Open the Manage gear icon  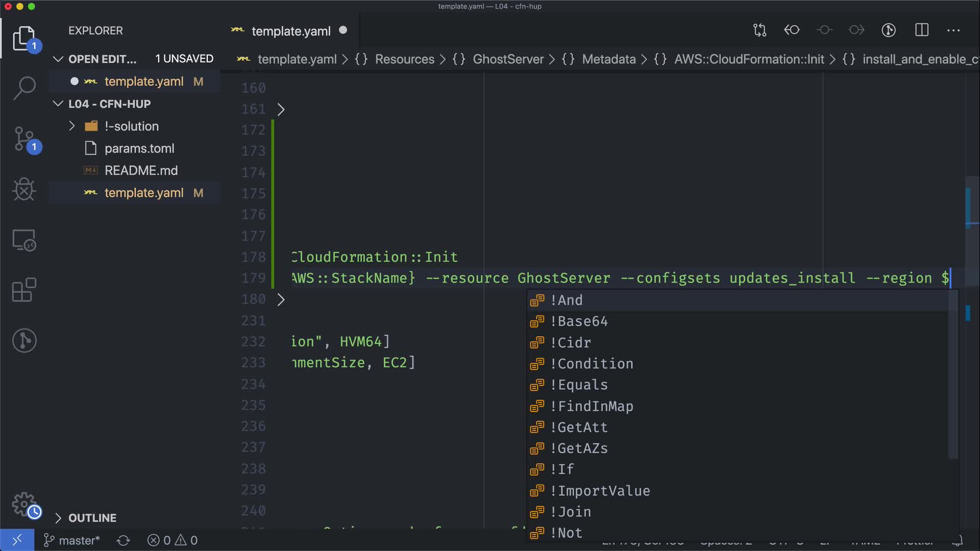24,505
